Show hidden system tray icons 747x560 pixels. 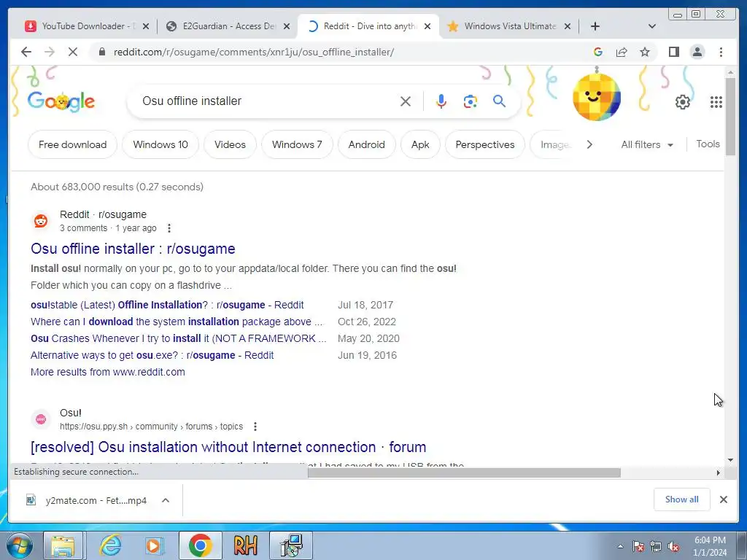(620, 546)
